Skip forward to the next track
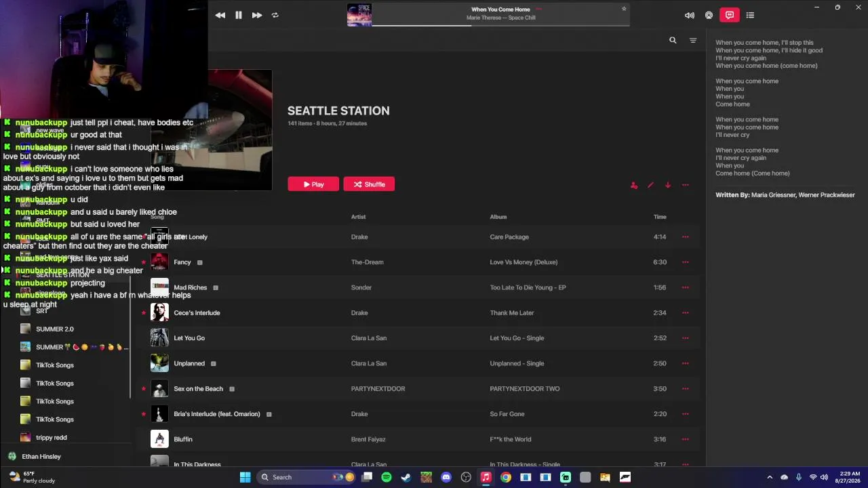 coord(257,15)
